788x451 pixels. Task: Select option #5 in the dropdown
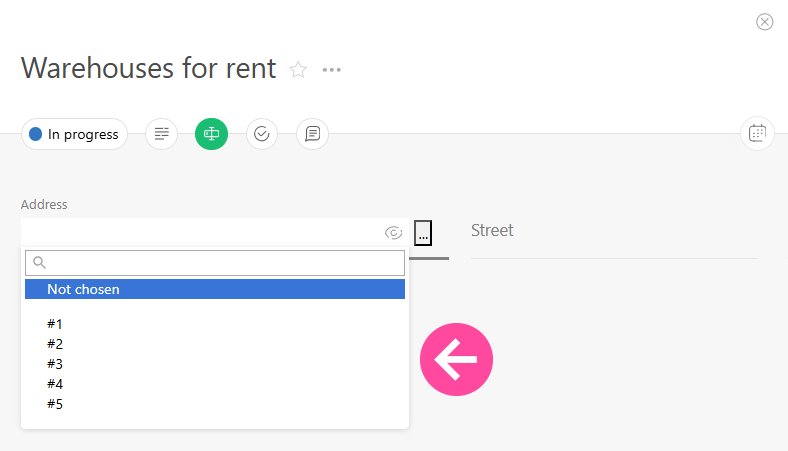tap(55, 404)
